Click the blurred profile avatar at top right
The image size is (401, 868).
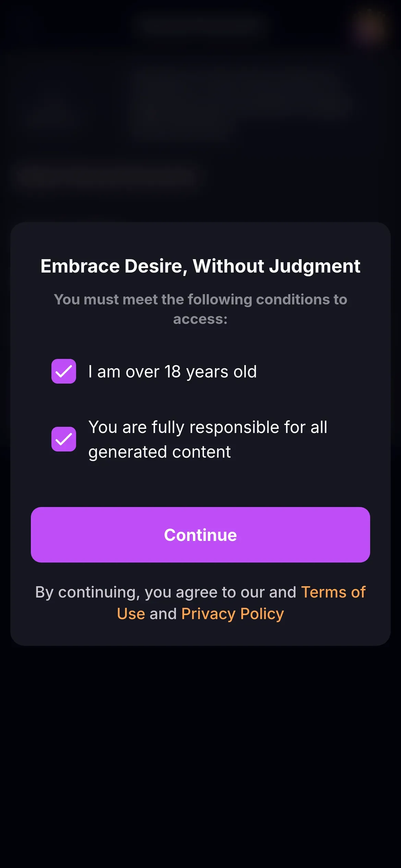[x=371, y=27]
